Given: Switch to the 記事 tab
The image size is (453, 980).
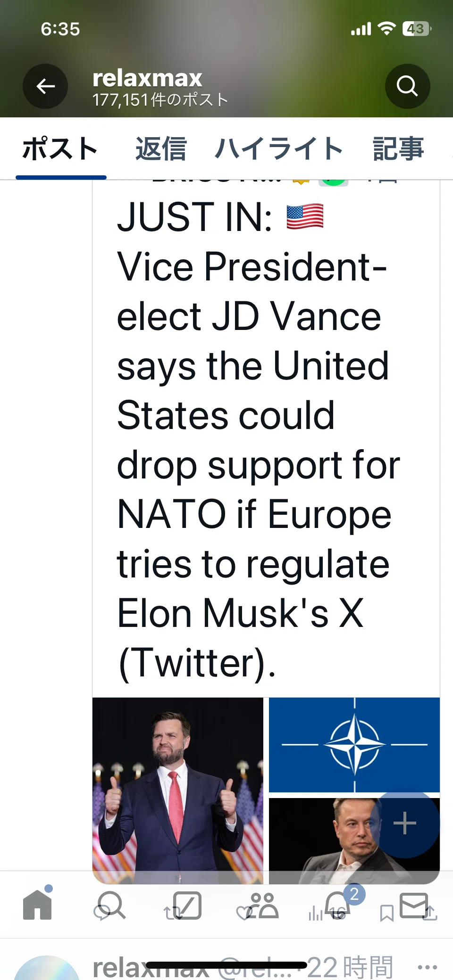Looking at the screenshot, I should click(x=399, y=149).
